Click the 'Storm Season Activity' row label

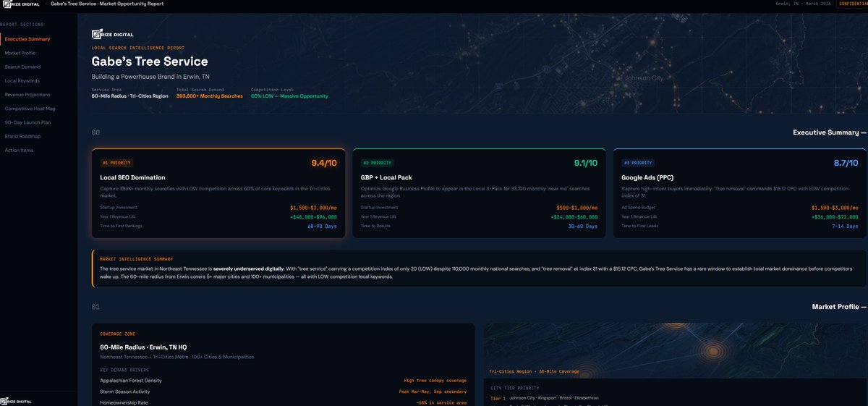(x=125, y=392)
